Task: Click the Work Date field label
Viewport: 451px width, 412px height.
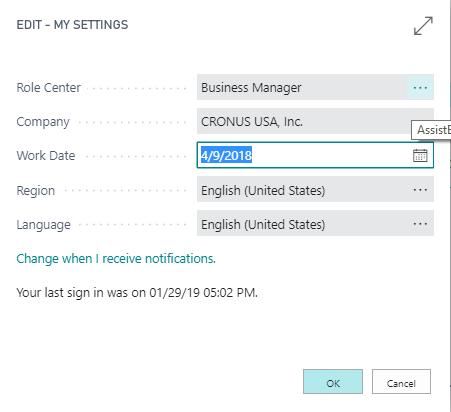Action: tap(46, 156)
